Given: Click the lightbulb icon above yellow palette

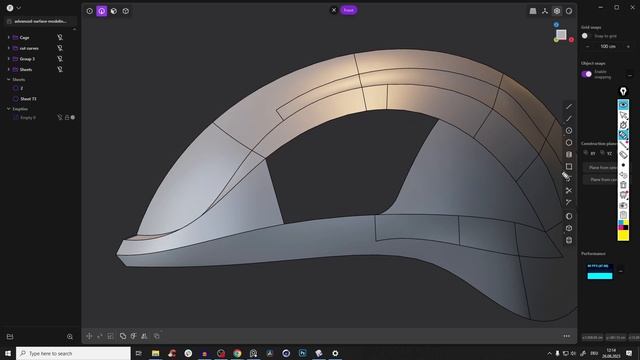Looking at the screenshot, I should [623, 91].
